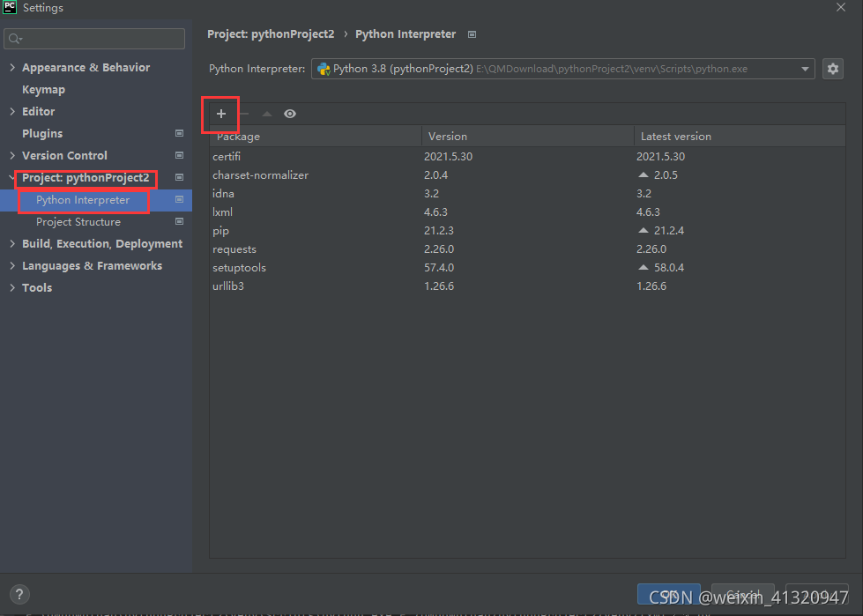Open the Plugins settings page

pyautogui.click(x=42, y=134)
